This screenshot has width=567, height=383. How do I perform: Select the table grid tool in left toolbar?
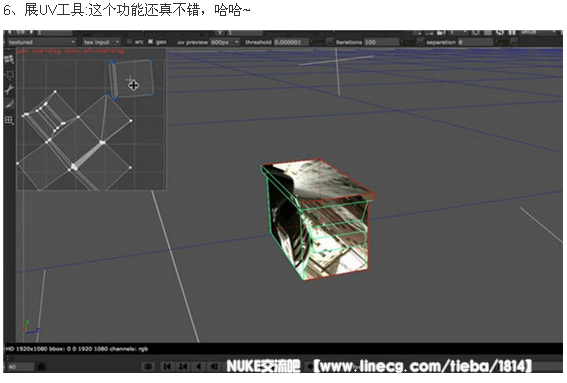click(9, 120)
